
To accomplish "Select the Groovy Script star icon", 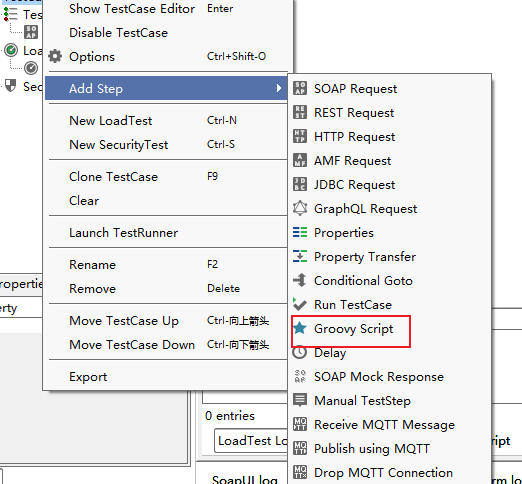I will click(300, 328).
